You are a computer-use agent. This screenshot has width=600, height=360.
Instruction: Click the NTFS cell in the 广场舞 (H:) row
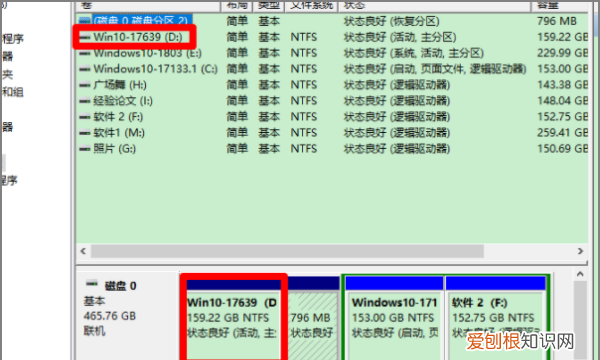coord(304,85)
